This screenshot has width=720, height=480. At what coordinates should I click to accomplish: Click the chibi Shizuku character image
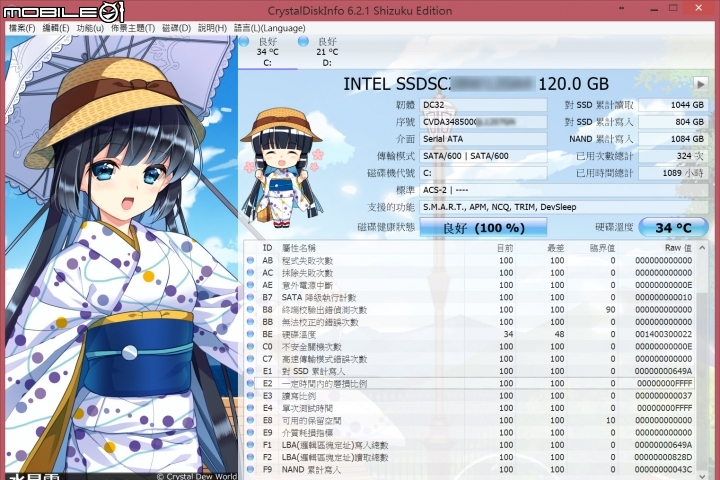click(x=281, y=168)
